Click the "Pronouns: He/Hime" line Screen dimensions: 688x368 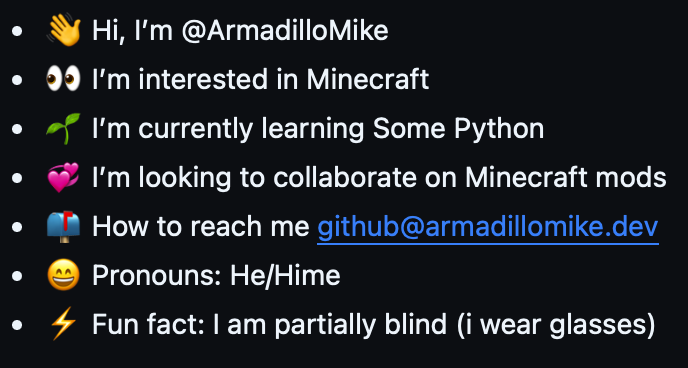[x=216, y=276]
